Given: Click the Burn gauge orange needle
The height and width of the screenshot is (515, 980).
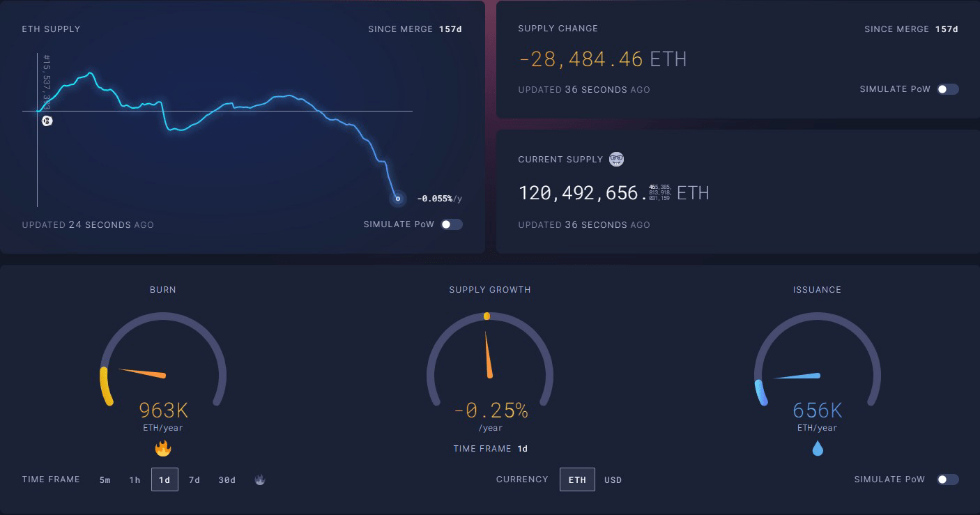Looking at the screenshot, I should click(142, 372).
